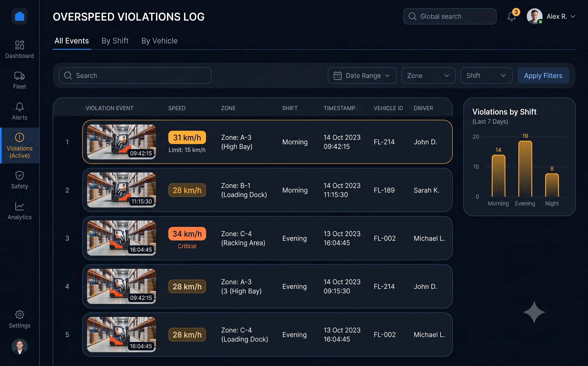This screenshot has height=366, width=588.
Task: Go to Fleet truck icon
Action: [19, 76]
